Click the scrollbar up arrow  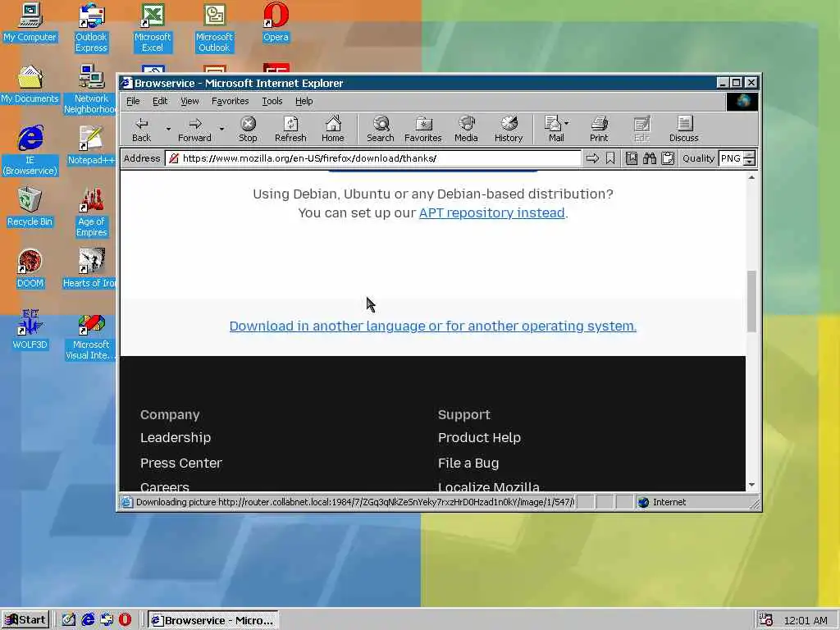751,177
